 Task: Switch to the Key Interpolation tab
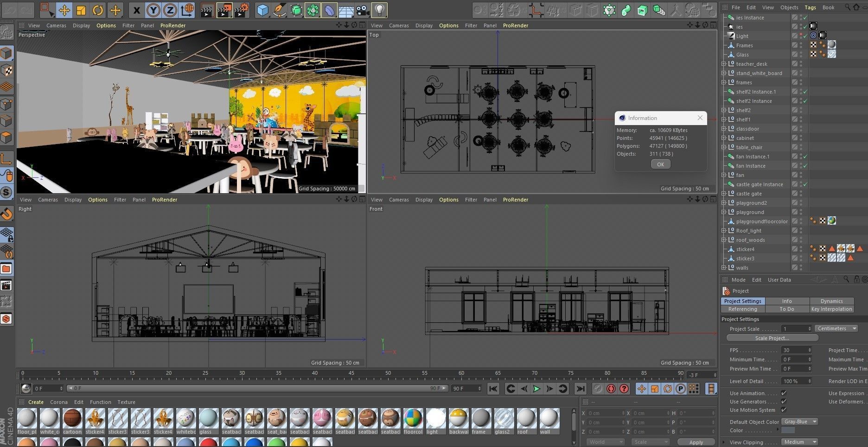(x=831, y=309)
